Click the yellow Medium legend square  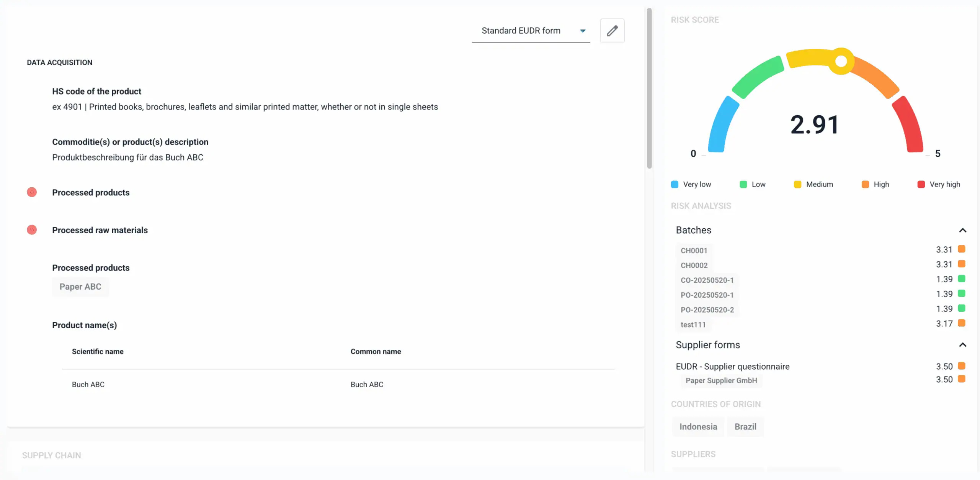pyautogui.click(x=797, y=184)
